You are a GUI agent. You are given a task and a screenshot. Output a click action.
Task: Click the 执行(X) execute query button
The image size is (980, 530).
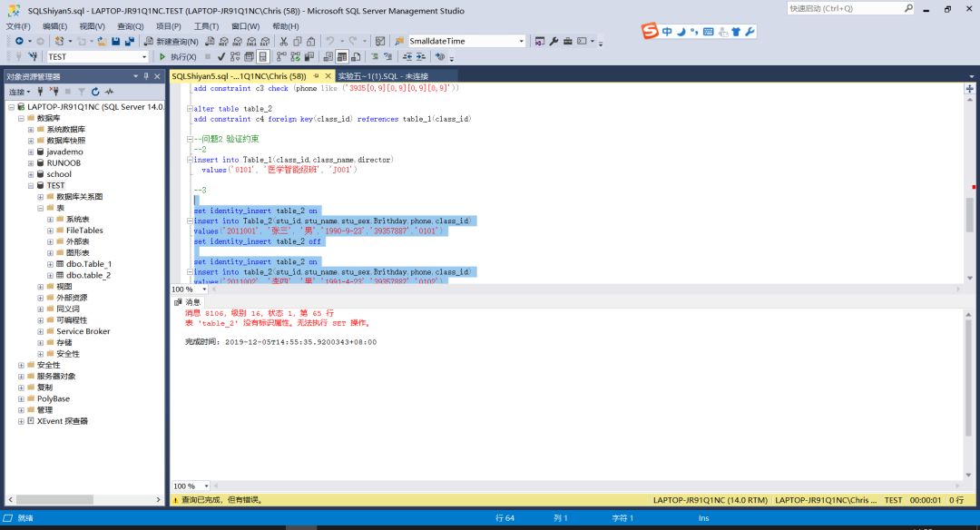click(178, 57)
